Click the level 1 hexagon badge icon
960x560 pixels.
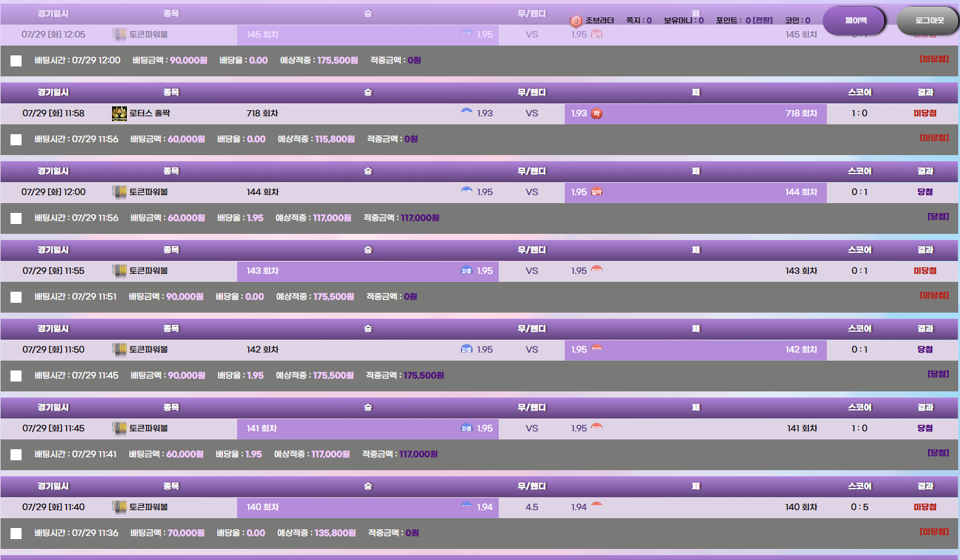[x=576, y=22]
